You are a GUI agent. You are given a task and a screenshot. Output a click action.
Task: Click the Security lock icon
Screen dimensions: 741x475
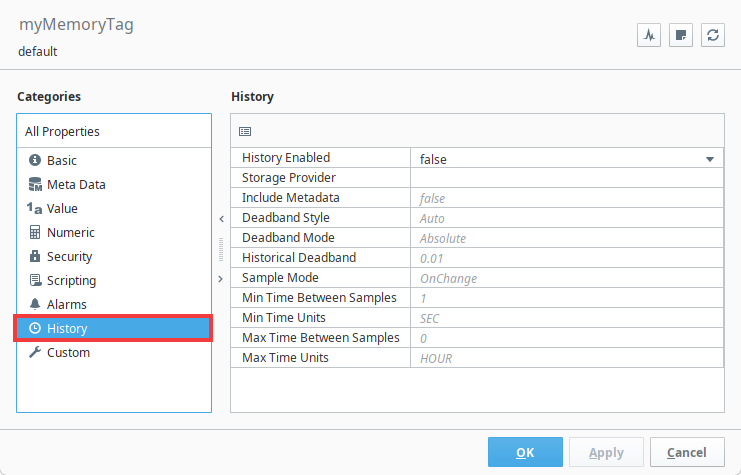[35, 256]
